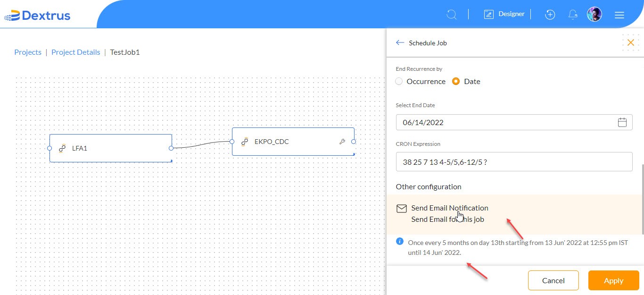Click the Apply button
The image size is (644, 295).
click(x=614, y=280)
